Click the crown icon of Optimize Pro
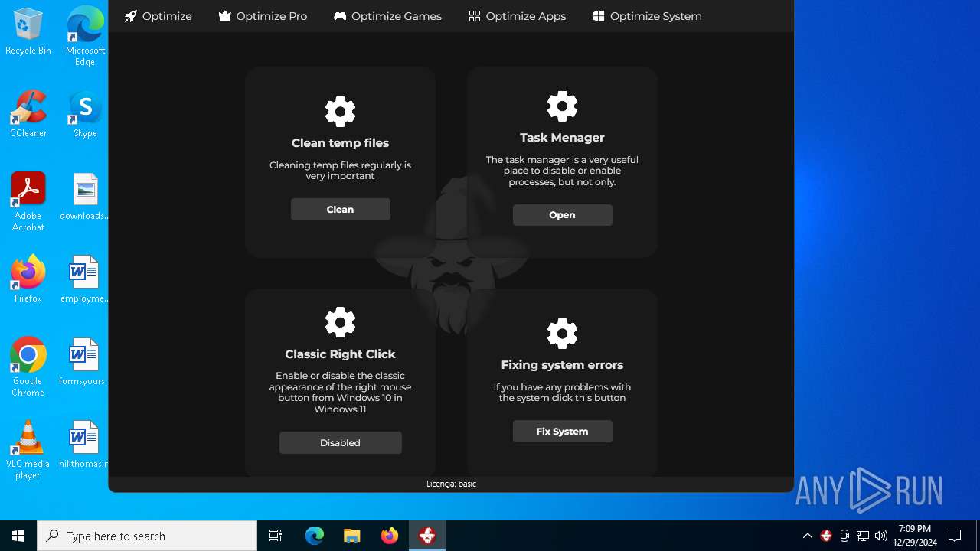Viewport: 980px width, 551px height. [225, 16]
